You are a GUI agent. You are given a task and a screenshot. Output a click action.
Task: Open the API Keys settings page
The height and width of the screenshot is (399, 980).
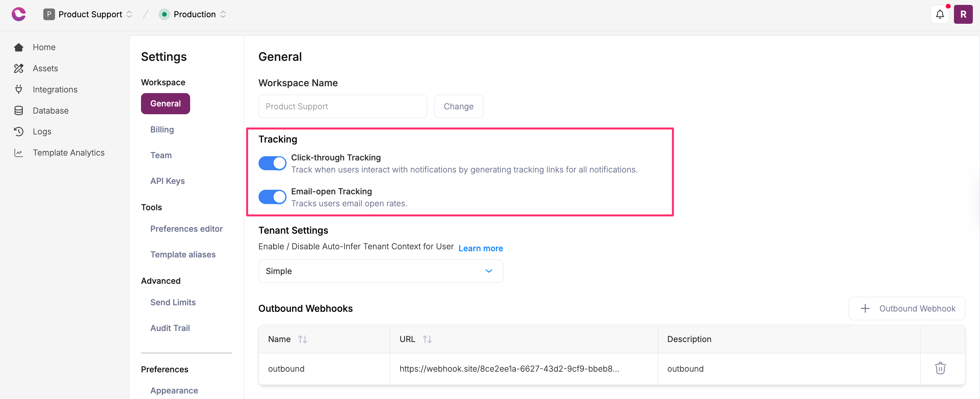click(167, 181)
